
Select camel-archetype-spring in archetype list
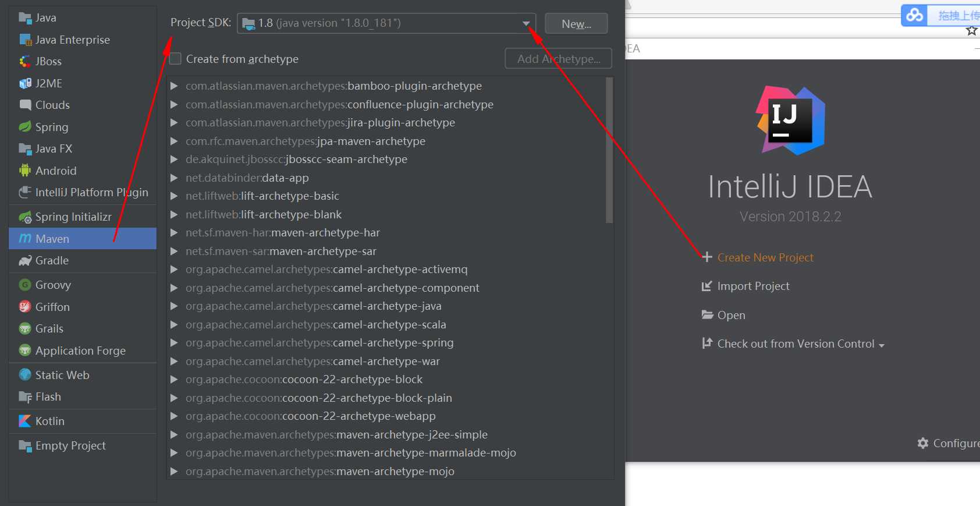point(319,343)
